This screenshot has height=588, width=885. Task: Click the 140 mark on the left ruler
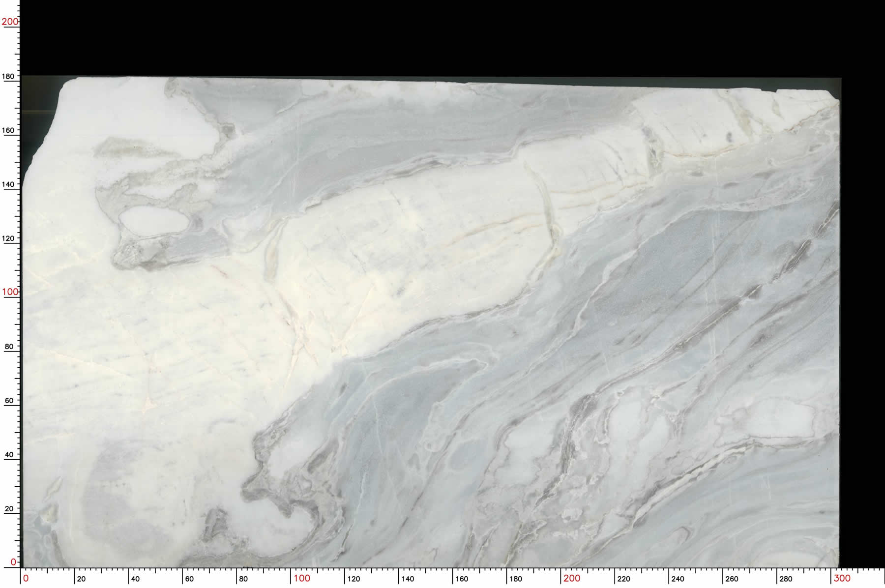click(x=9, y=184)
